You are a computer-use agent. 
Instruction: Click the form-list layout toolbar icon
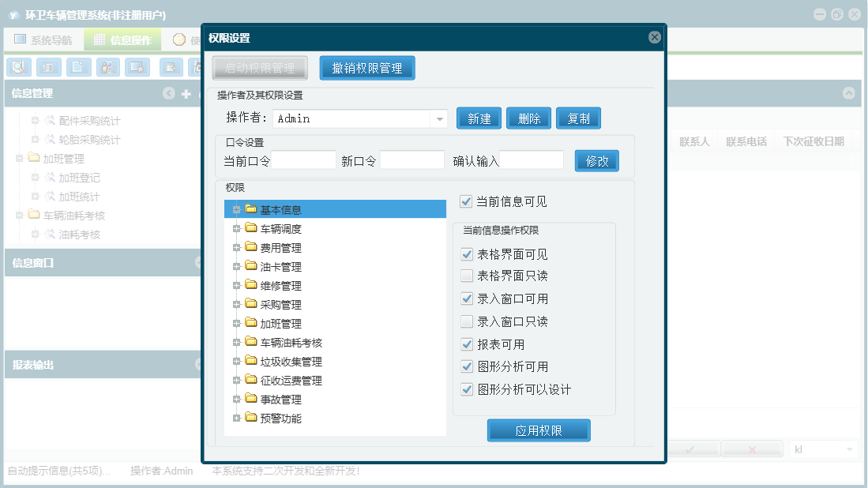pos(49,67)
